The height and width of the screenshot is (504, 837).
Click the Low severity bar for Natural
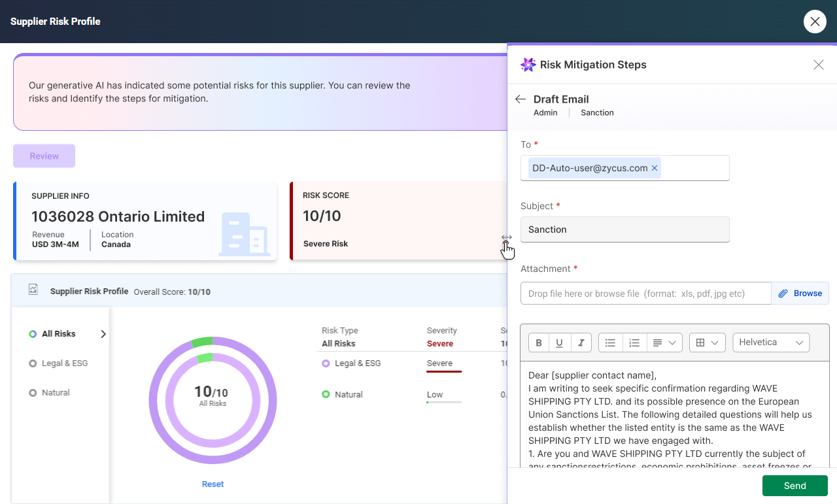tap(444, 402)
